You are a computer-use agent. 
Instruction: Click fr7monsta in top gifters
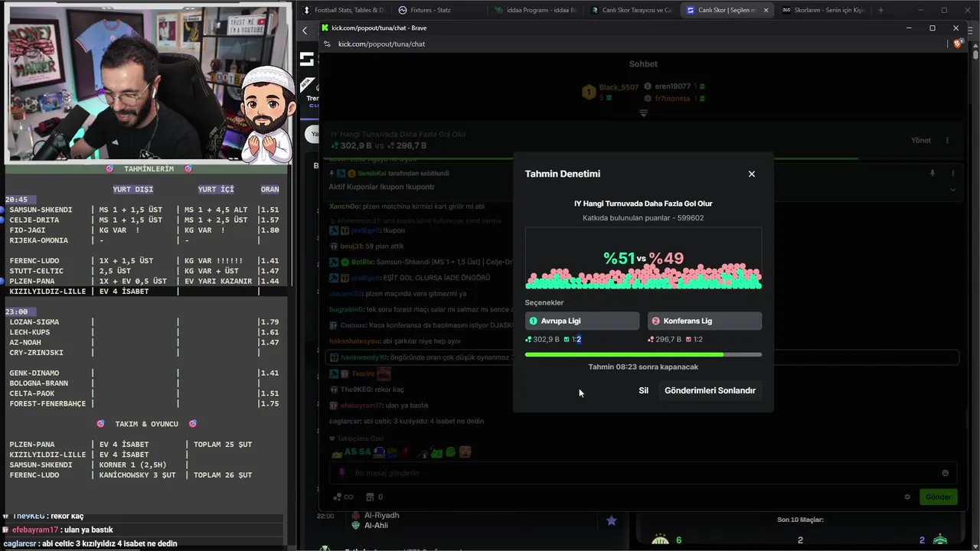tap(672, 98)
